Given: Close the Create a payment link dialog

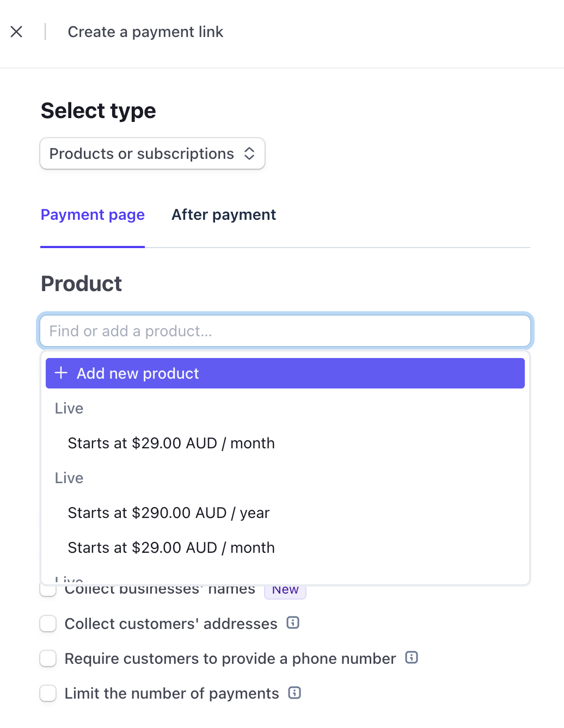Looking at the screenshot, I should click(17, 32).
